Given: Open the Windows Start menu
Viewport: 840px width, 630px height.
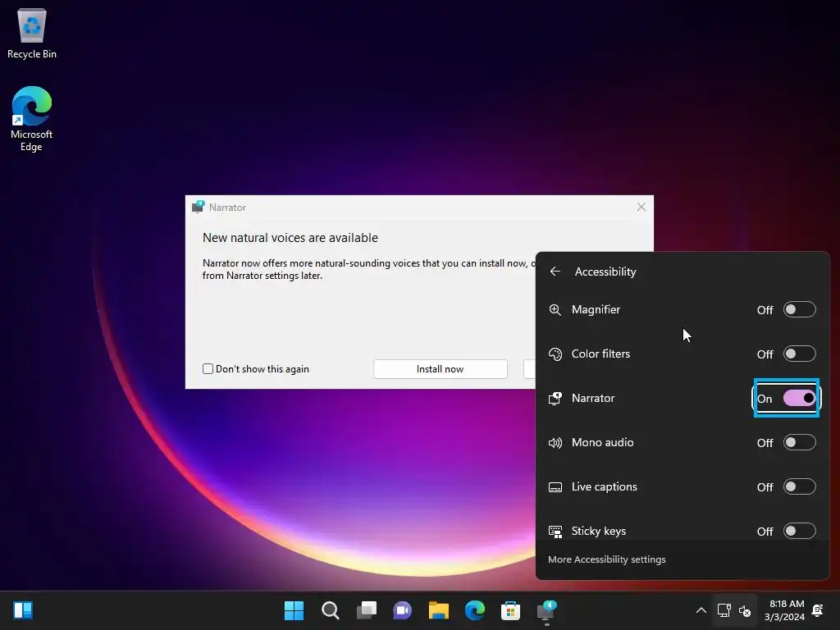Looking at the screenshot, I should coord(294,610).
